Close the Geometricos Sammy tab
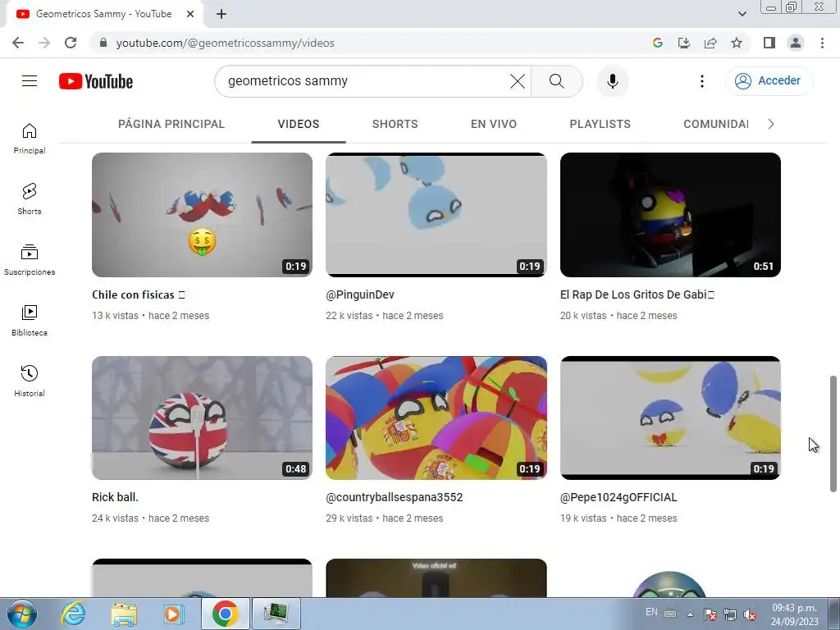Screen dimensions: 840x630 [x=190, y=15]
